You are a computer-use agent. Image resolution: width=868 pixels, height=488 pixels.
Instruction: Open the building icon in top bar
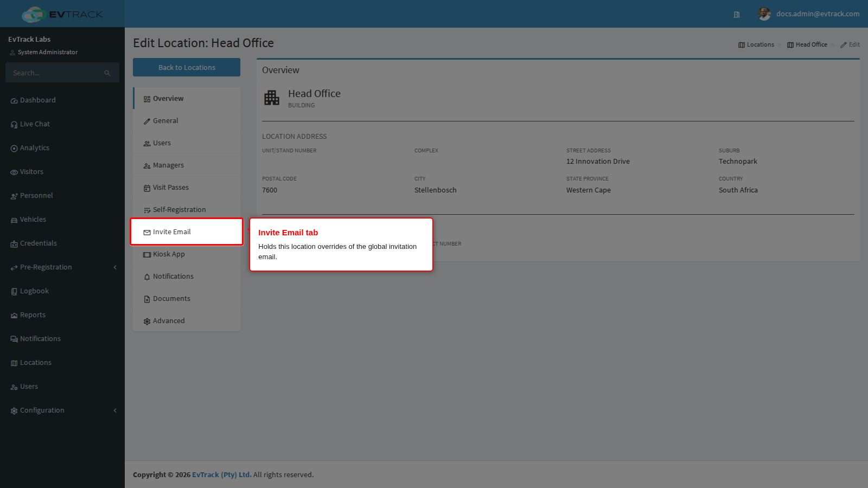pos(737,15)
